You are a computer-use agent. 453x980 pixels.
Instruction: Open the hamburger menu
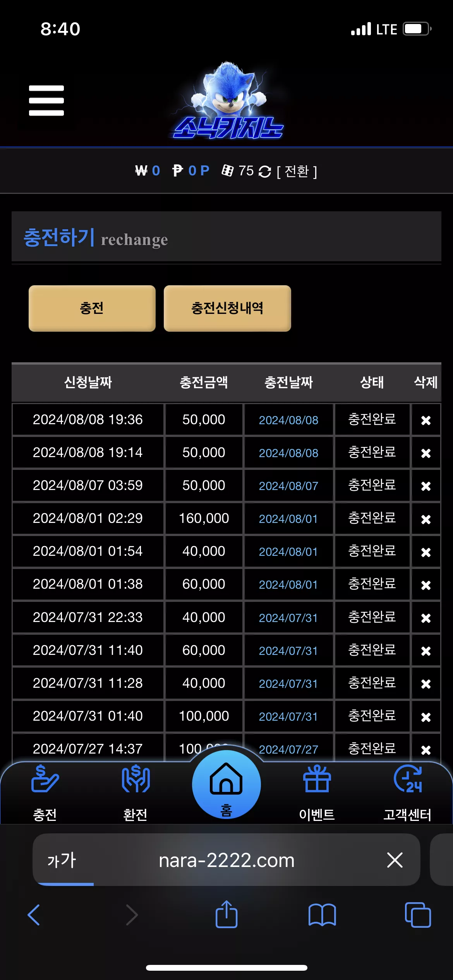point(46,101)
